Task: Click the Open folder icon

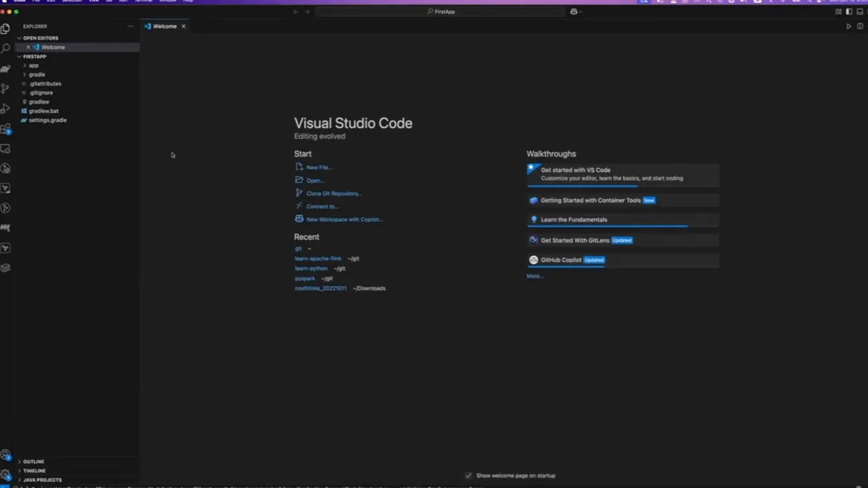Action: tap(299, 180)
